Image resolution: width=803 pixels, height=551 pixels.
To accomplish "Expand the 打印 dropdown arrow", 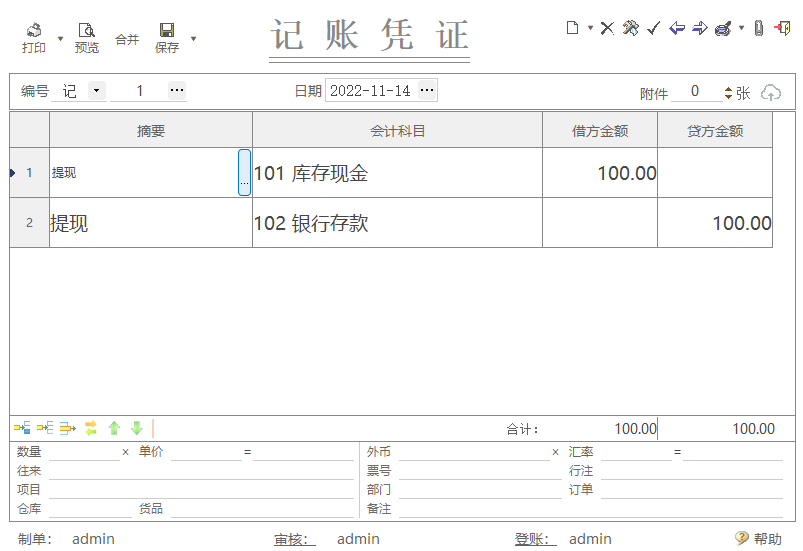I will click(x=60, y=39).
